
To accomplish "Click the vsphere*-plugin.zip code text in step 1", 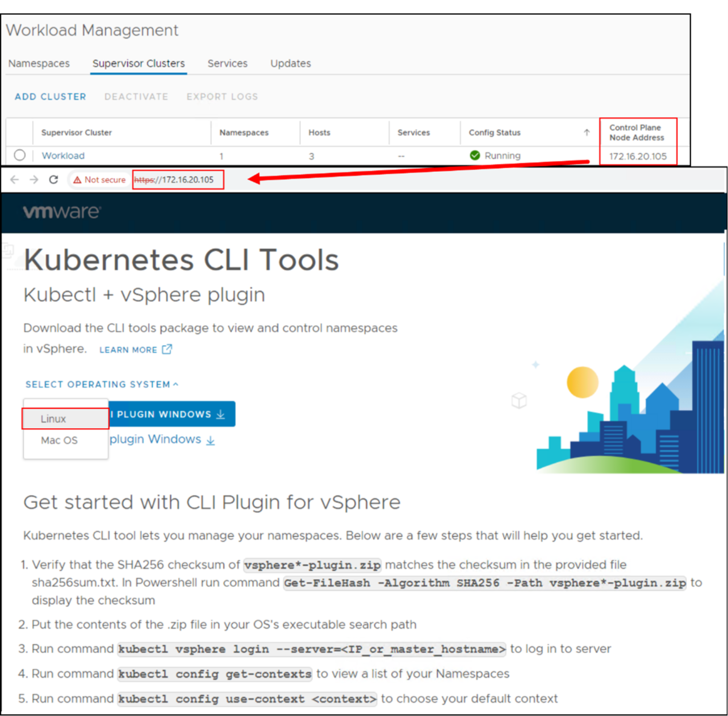I will (x=313, y=565).
